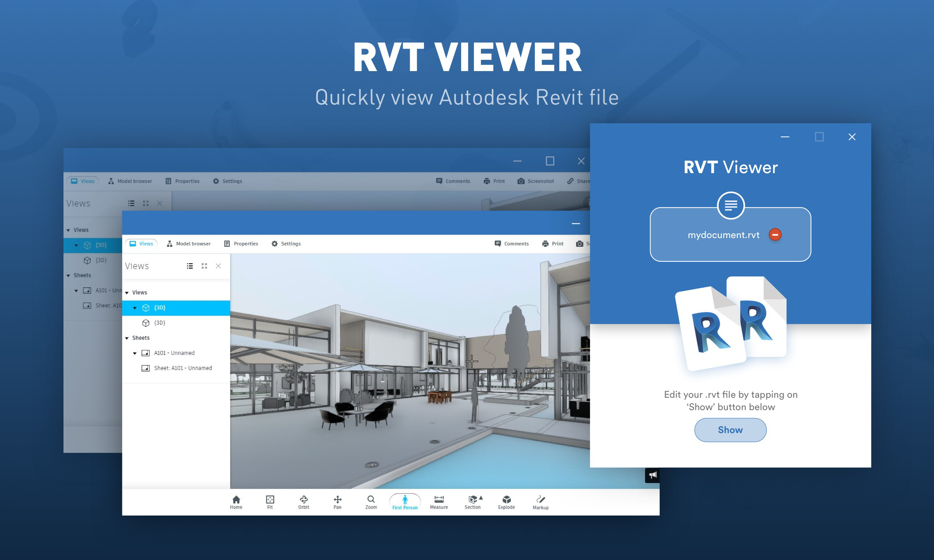Activate the Explode tool
The image size is (934, 560).
click(506, 502)
